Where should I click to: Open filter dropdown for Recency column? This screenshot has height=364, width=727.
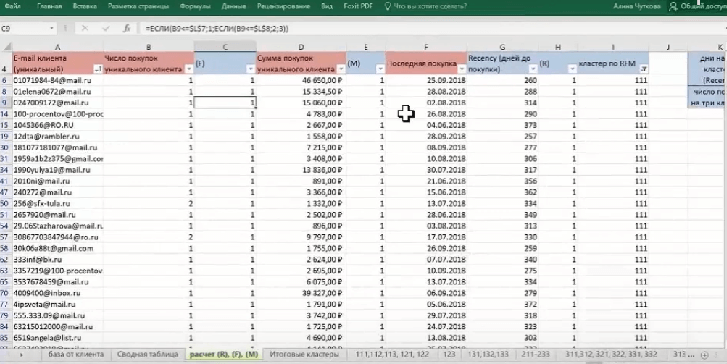coord(533,69)
